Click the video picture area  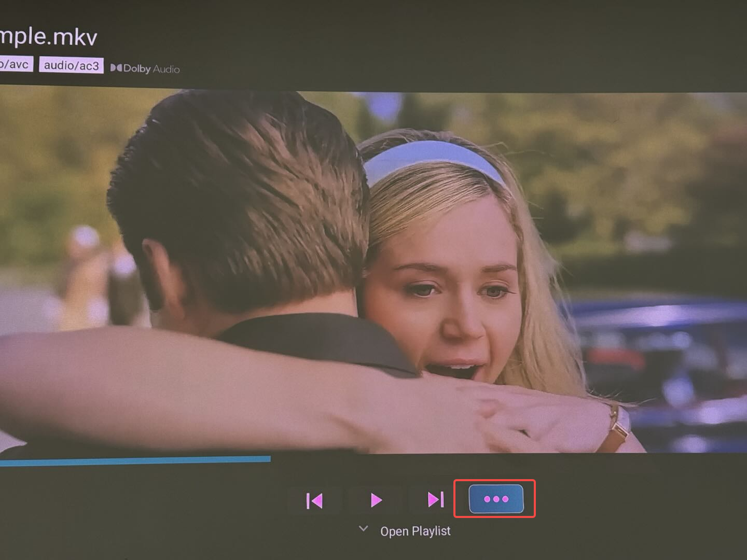point(374,271)
